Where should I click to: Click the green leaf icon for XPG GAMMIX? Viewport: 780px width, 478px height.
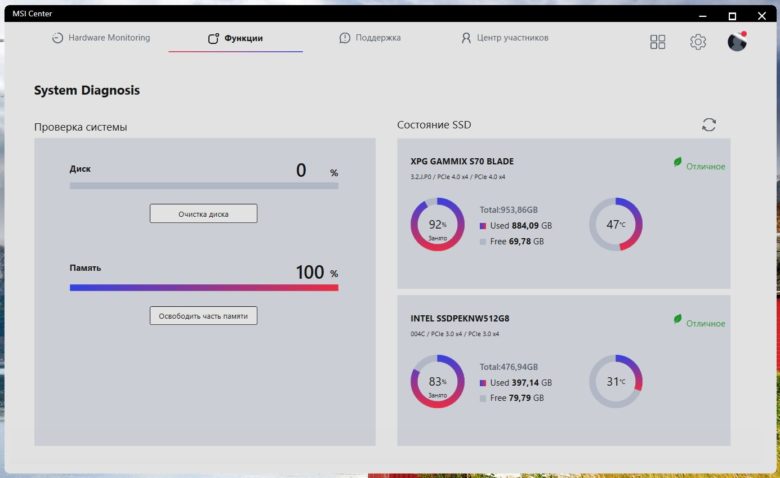coord(678,162)
